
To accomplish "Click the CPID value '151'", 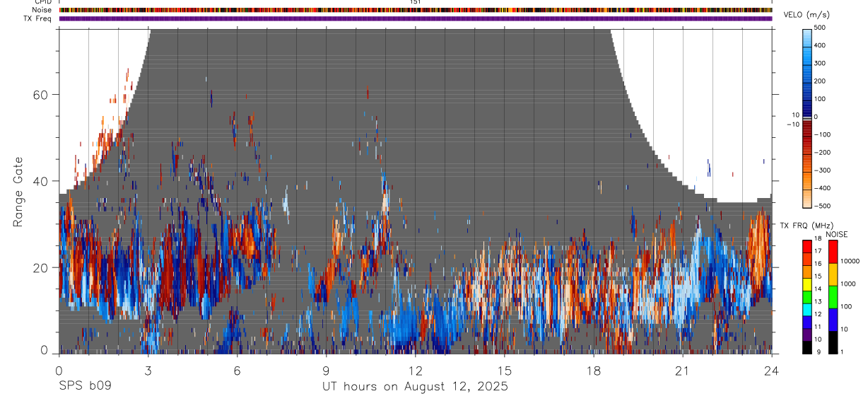I will click(415, 2).
